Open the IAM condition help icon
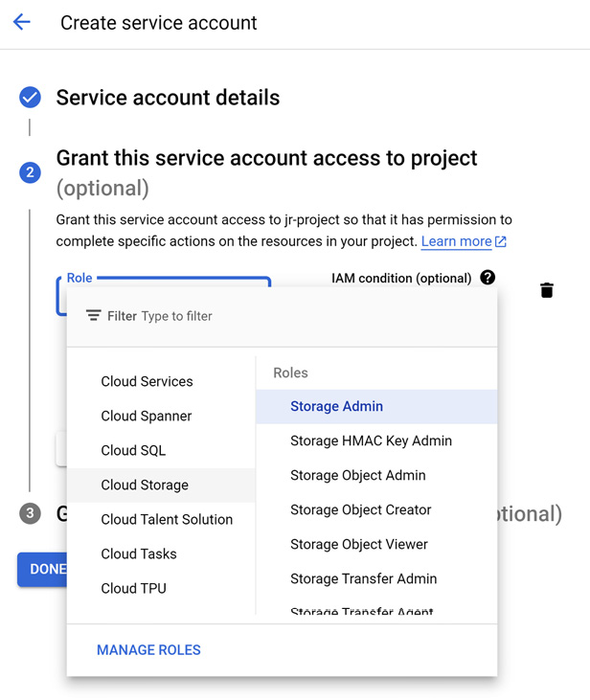Screen dimensions: 590x700 pos(488,278)
